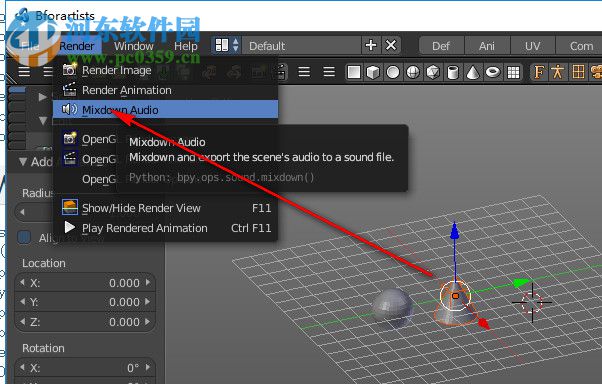This screenshot has height=384, width=602.
Task: Delete current screen layout with X button
Action: 391,45
